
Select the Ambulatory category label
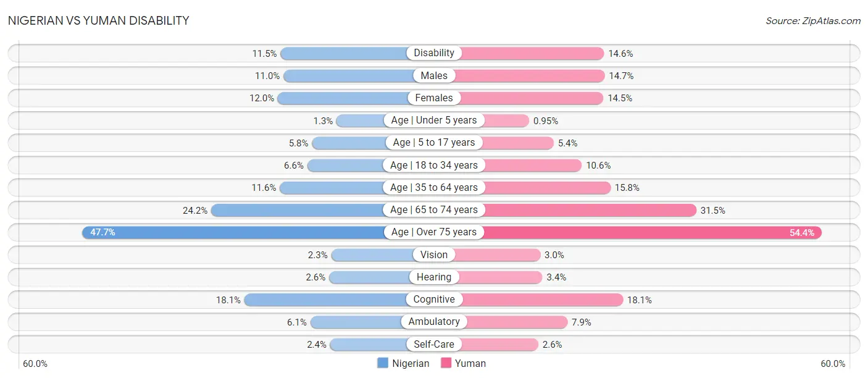434,322
